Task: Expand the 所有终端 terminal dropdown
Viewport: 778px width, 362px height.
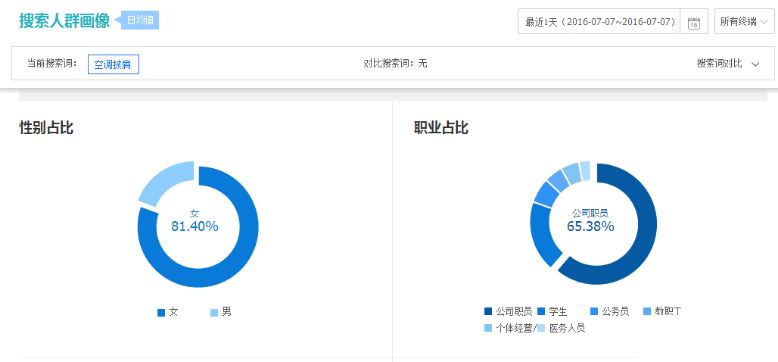Action: [x=744, y=21]
